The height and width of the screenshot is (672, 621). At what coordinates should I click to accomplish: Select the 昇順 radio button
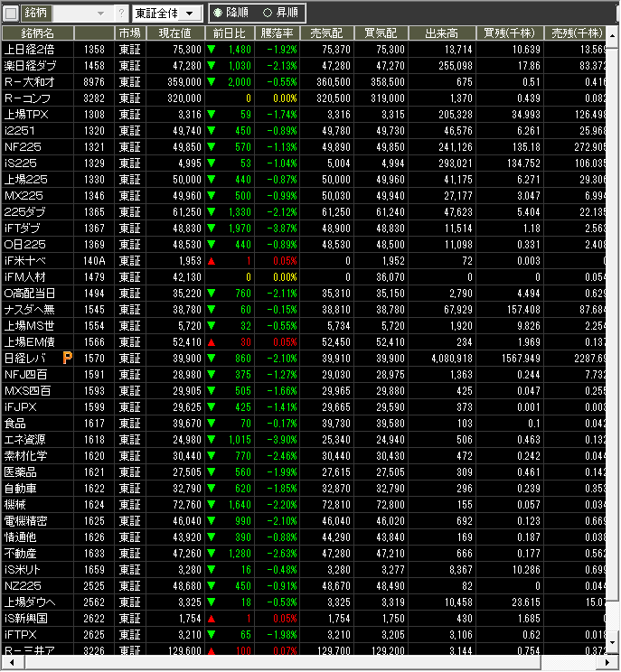(268, 14)
